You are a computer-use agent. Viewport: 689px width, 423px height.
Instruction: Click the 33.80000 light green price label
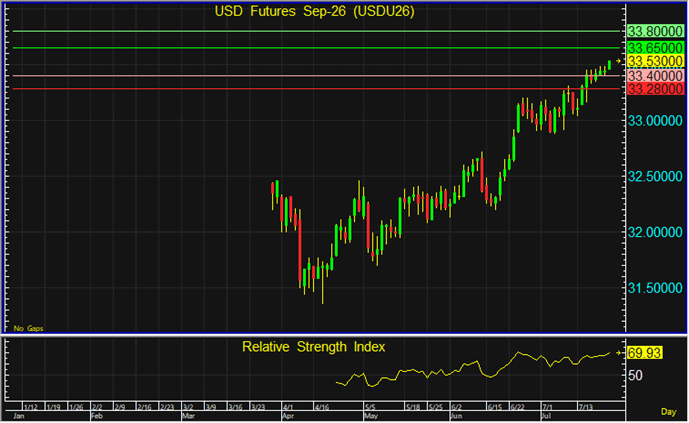655,31
